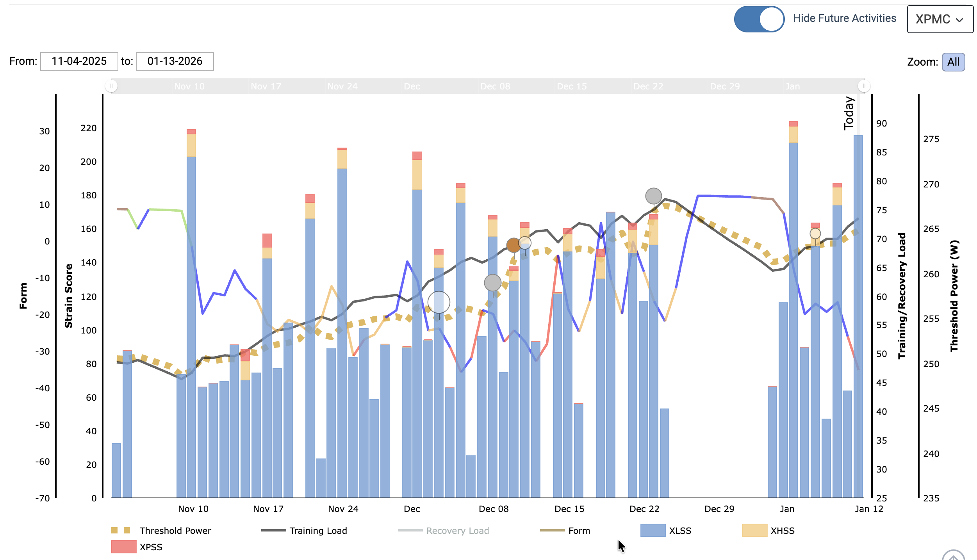
Task: Click the XLSS blue legend swatch
Action: click(653, 531)
